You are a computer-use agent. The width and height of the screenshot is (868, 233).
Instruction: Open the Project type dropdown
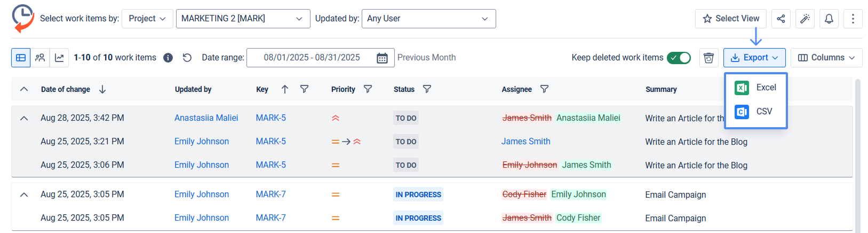[x=147, y=19]
